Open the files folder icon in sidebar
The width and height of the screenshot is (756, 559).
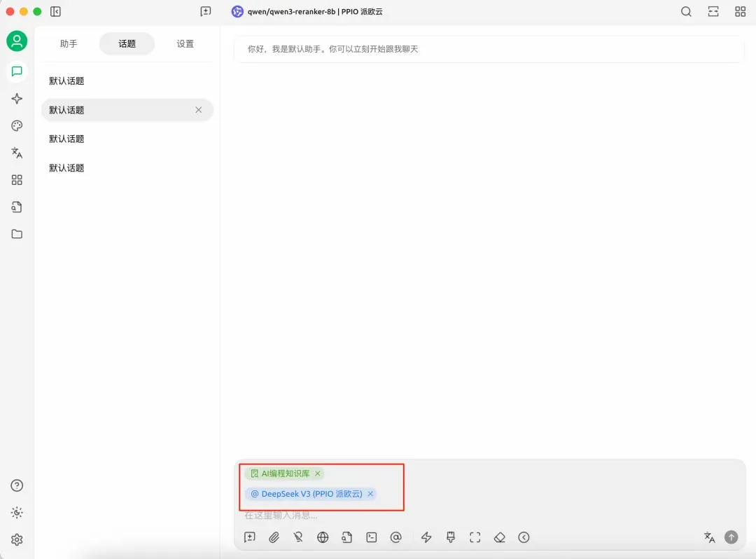17,234
